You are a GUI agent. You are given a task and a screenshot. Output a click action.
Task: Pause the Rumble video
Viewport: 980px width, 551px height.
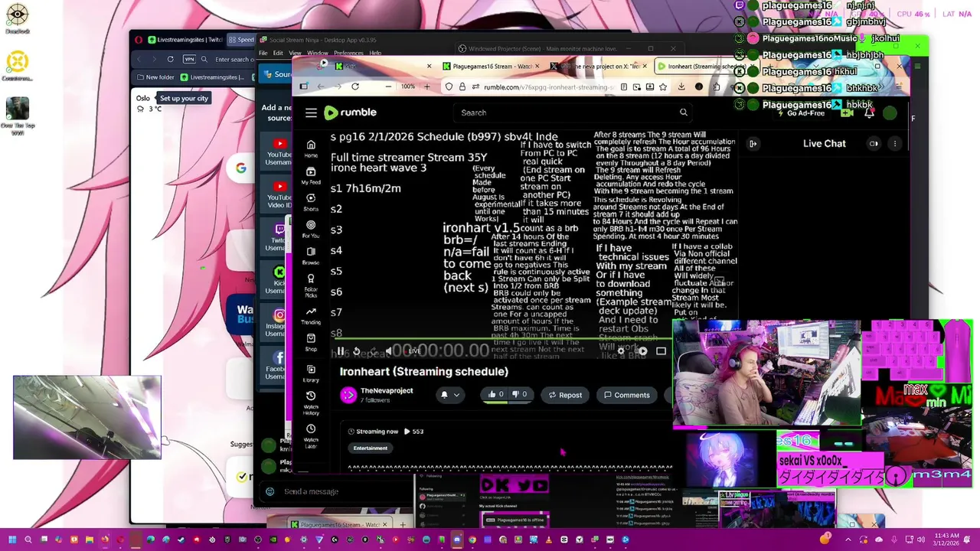point(341,351)
